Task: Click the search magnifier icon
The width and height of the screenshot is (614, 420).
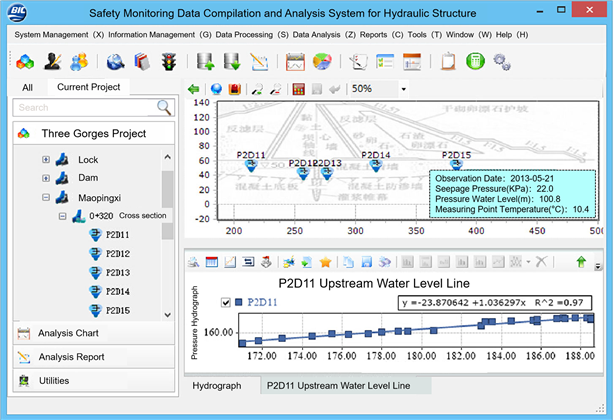Action: point(164,108)
